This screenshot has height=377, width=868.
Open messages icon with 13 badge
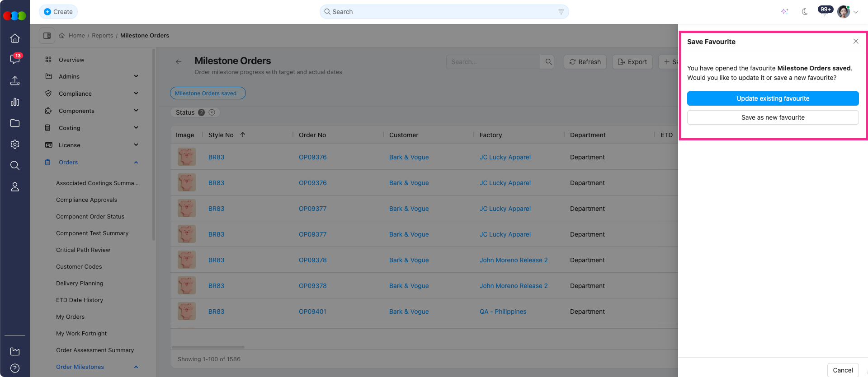[x=15, y=59]
